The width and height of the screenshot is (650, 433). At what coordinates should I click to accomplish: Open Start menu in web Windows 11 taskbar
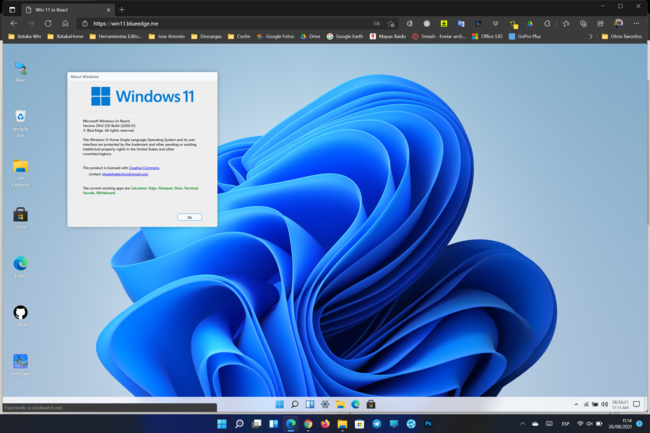[279, 404]
